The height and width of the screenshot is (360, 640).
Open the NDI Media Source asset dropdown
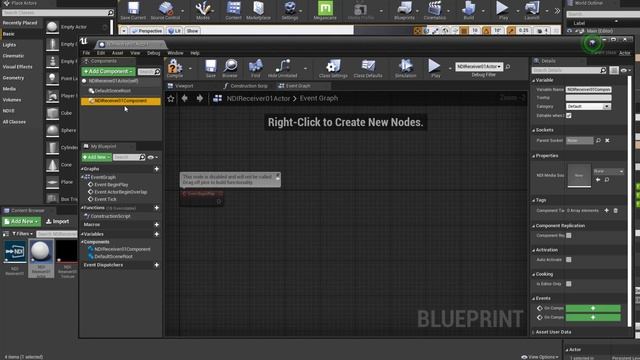pyautogui.click(x=608, y=171)
